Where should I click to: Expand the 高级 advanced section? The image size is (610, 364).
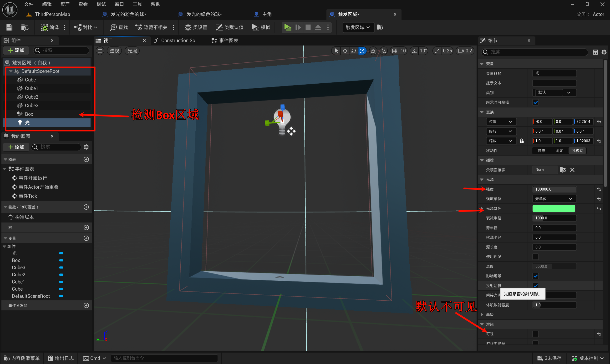(482, 314)
